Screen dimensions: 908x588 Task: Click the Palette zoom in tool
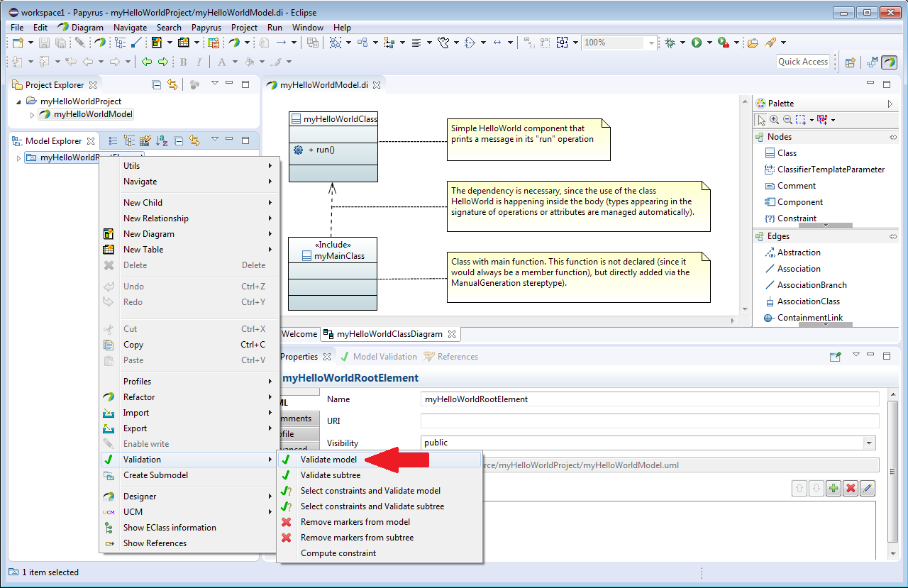tap(774, 120)
